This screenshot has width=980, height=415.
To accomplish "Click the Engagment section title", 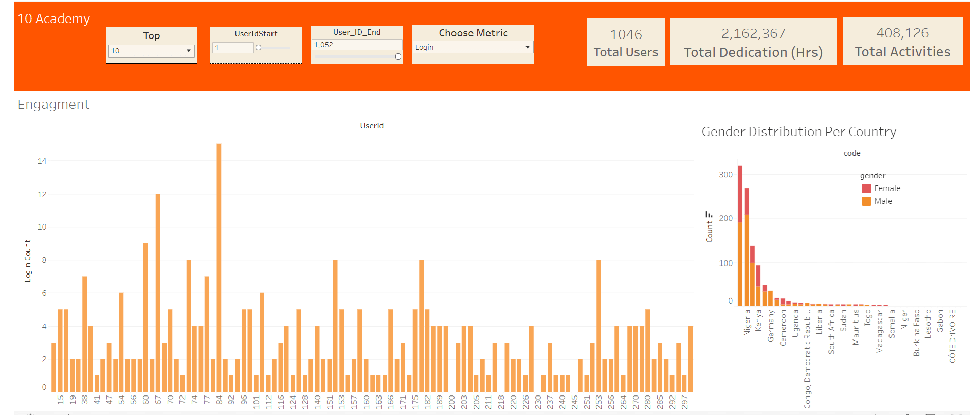I will (53, 104).
